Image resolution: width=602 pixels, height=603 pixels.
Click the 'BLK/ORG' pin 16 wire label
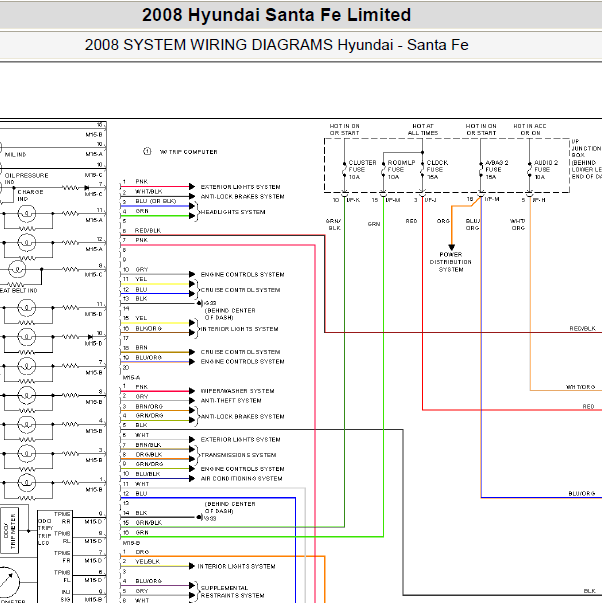tap(148, 328)
